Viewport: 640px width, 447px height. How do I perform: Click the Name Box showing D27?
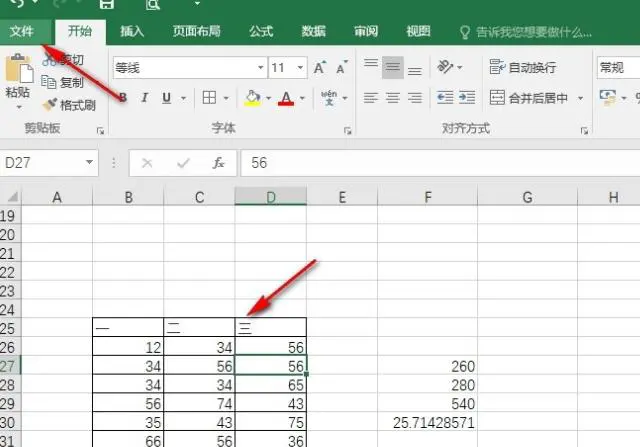point(42,163)
